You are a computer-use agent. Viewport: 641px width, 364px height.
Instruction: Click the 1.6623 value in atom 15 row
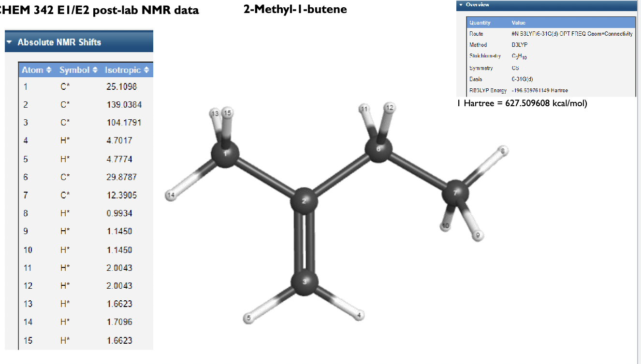click(x=119, y=340)
